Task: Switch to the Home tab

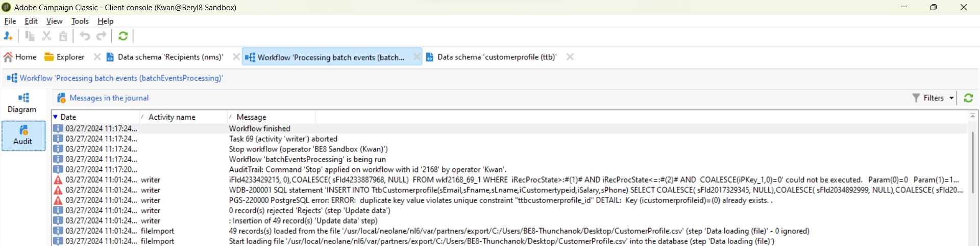Action: click(20, 57)
